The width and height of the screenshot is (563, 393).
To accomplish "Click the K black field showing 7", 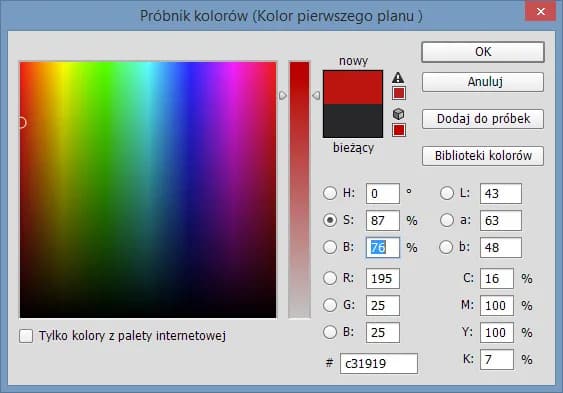I will 497,359.
